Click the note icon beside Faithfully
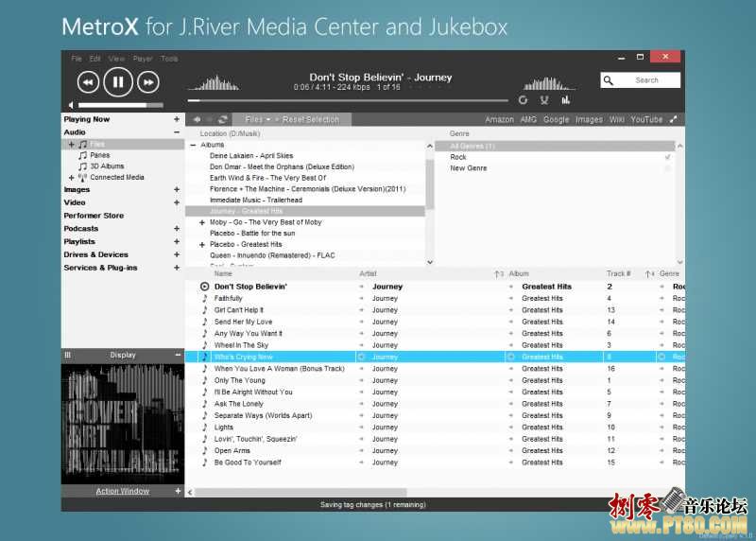 click(x=204, y=298)
